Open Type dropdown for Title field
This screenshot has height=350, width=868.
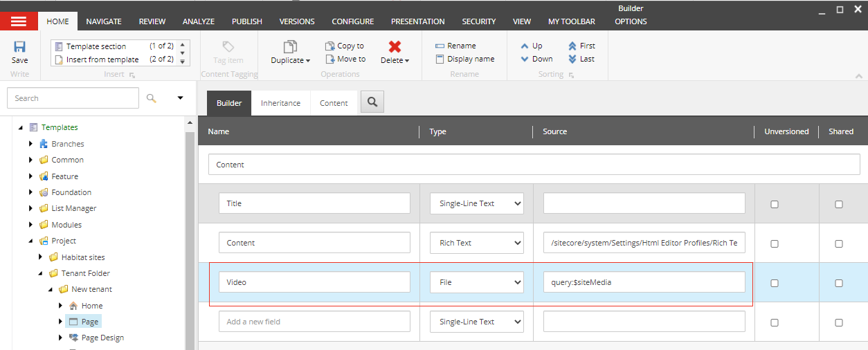coord(477,203)
